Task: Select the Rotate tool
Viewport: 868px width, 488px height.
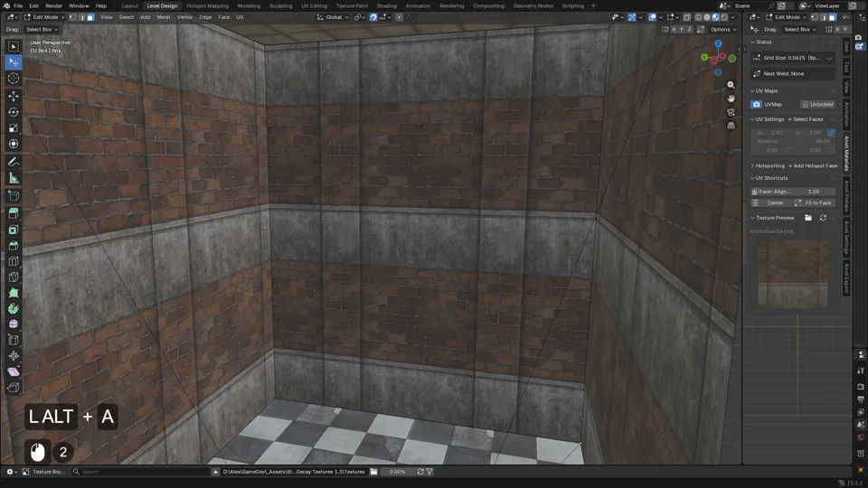Action: pos(14,112)
